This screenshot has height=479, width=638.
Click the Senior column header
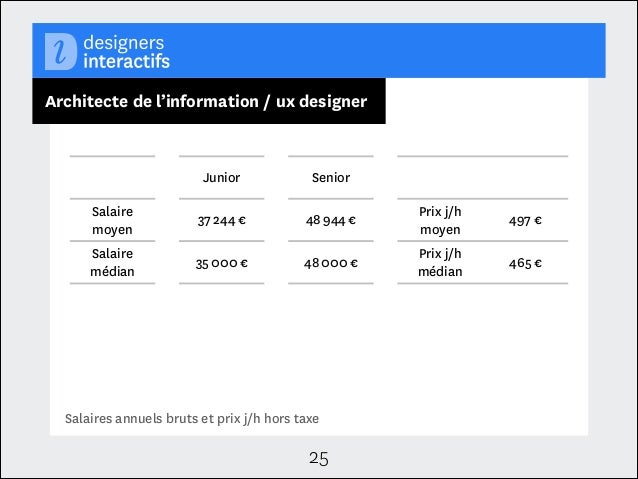[331, 177]
